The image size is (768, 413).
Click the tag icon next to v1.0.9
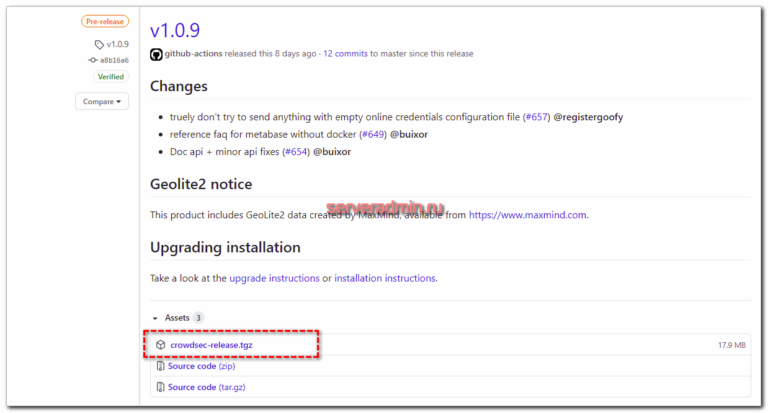[99, 44]
